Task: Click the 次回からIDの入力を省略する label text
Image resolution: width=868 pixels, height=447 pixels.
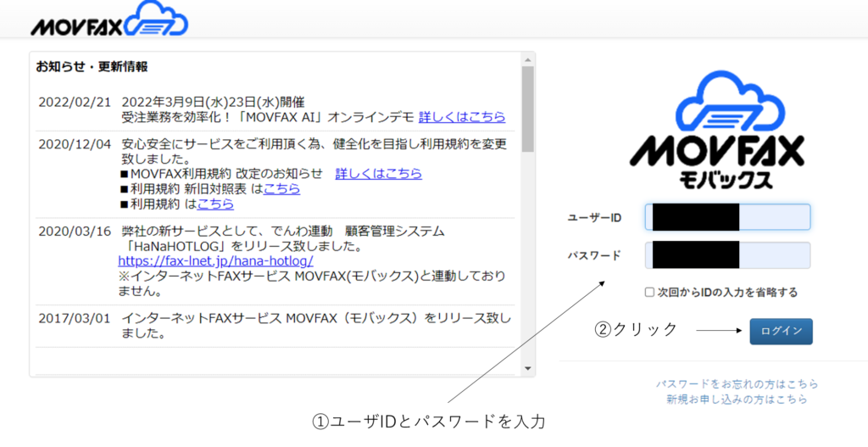Action: click(727, 293)
